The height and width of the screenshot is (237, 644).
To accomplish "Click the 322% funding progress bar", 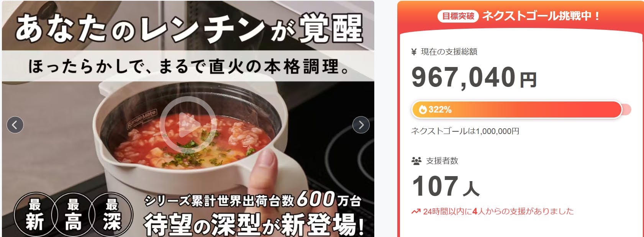I will [521, 110].
